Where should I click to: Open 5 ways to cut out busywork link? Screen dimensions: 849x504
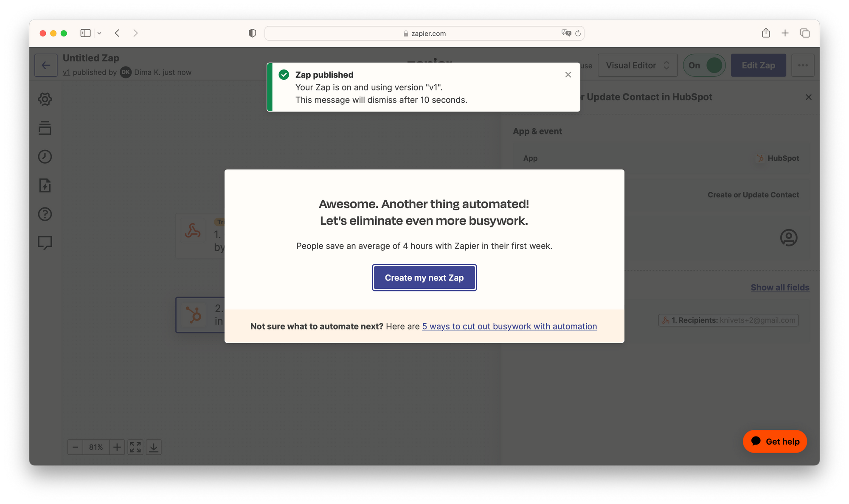[x=509, y=326]
